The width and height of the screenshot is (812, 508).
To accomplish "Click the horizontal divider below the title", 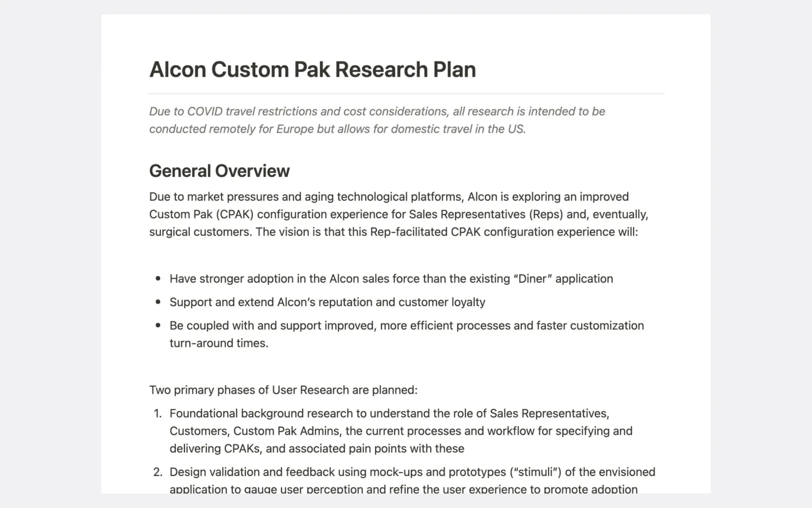I will point(407,94).
